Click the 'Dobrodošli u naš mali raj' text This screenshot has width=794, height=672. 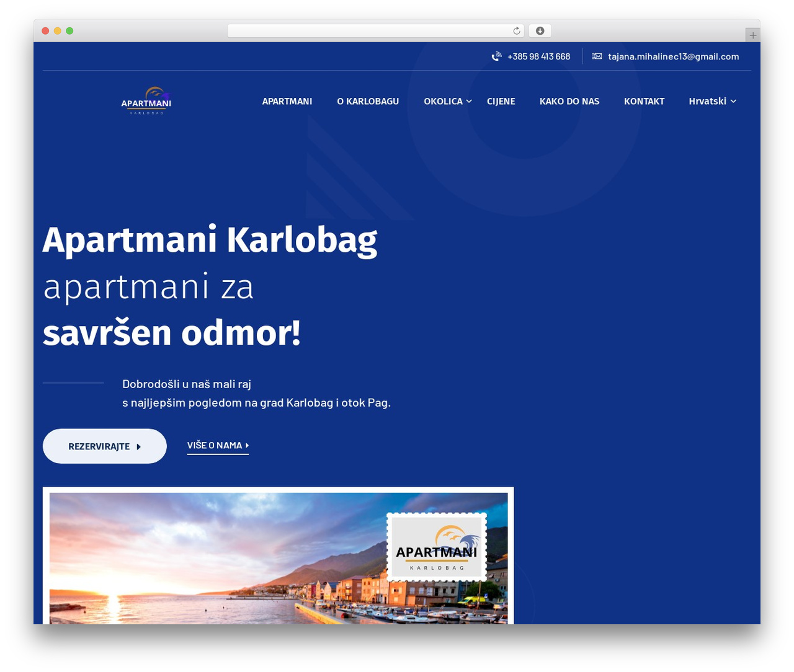[x=187, y=384]
